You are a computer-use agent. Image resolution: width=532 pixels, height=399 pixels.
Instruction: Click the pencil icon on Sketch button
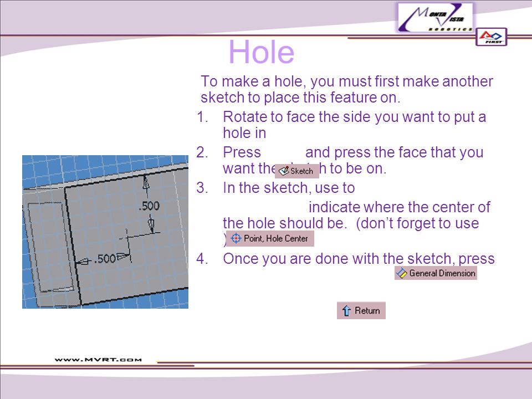(284, 171)
